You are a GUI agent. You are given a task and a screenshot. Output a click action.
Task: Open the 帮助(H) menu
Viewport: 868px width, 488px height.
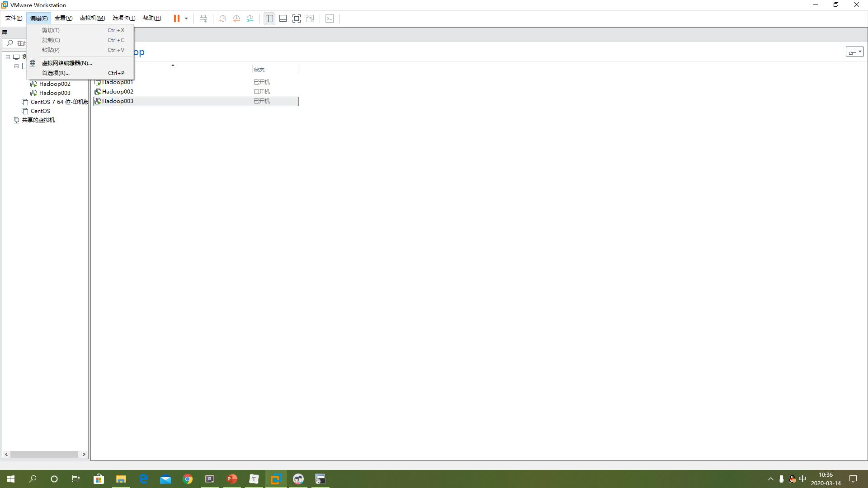[x=152, y=18]
